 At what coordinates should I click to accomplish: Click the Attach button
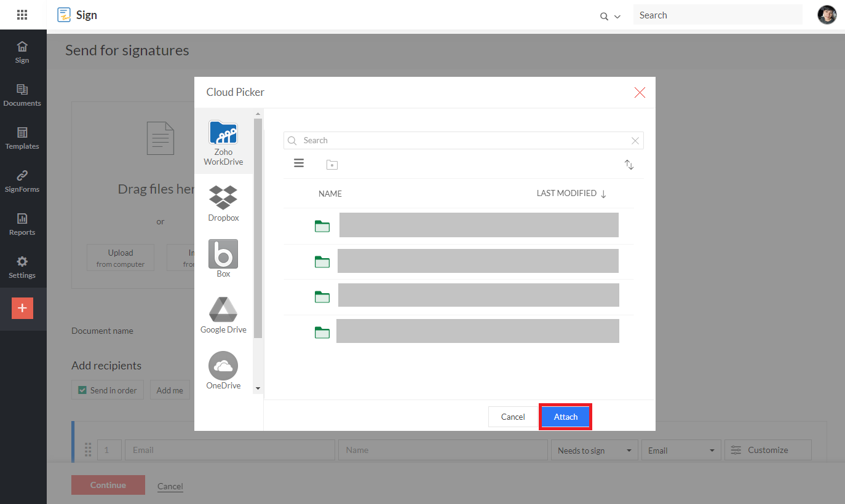click(x=565, y=417)
